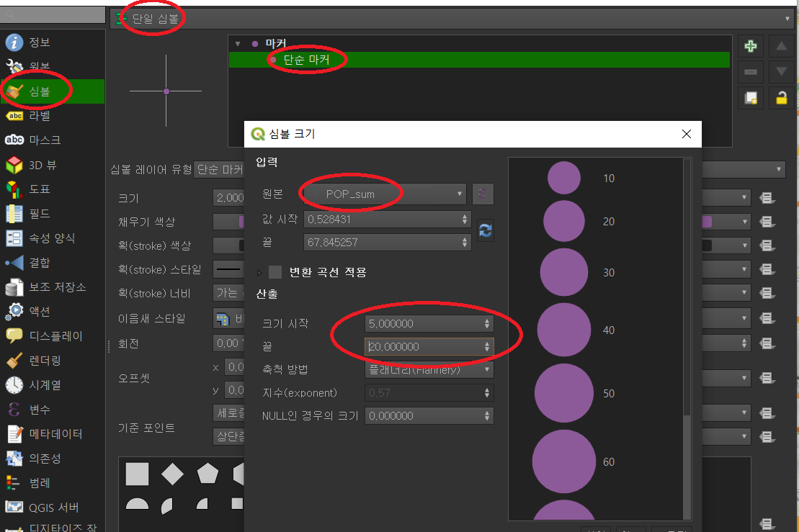This screenshot has width=799, height=532.
Task: Click the 액션 (Actions) gear icon
Action: point(14,312)
